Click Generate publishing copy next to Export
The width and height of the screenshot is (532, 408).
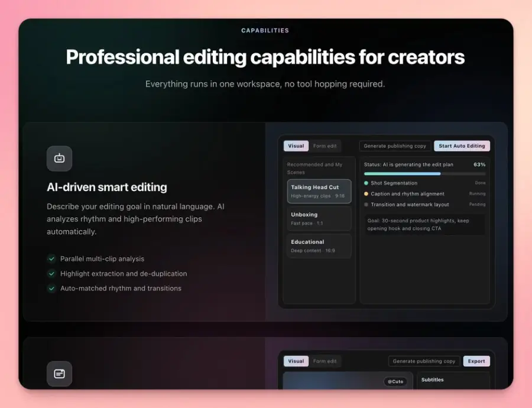point(424,361)
